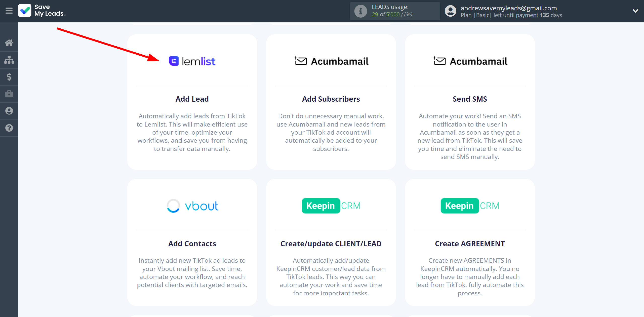Click the Vbout mailing list description

coord(192,273)
